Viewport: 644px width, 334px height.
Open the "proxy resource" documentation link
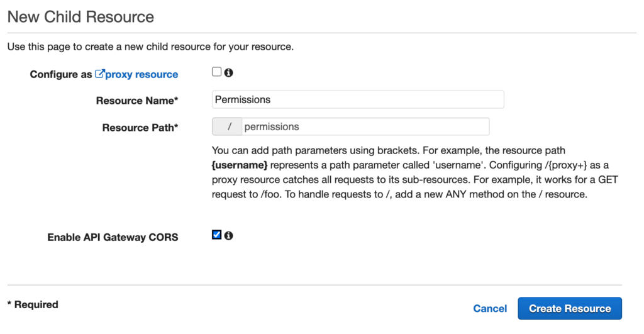pyautogui.click(x=142, y=74)
